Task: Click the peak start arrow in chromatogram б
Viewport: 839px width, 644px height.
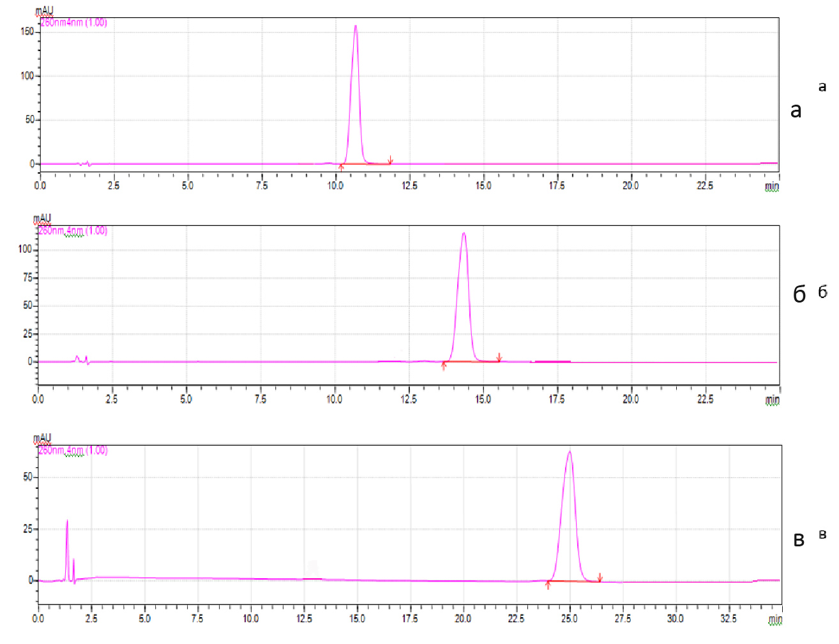Action: coord(444,366)
